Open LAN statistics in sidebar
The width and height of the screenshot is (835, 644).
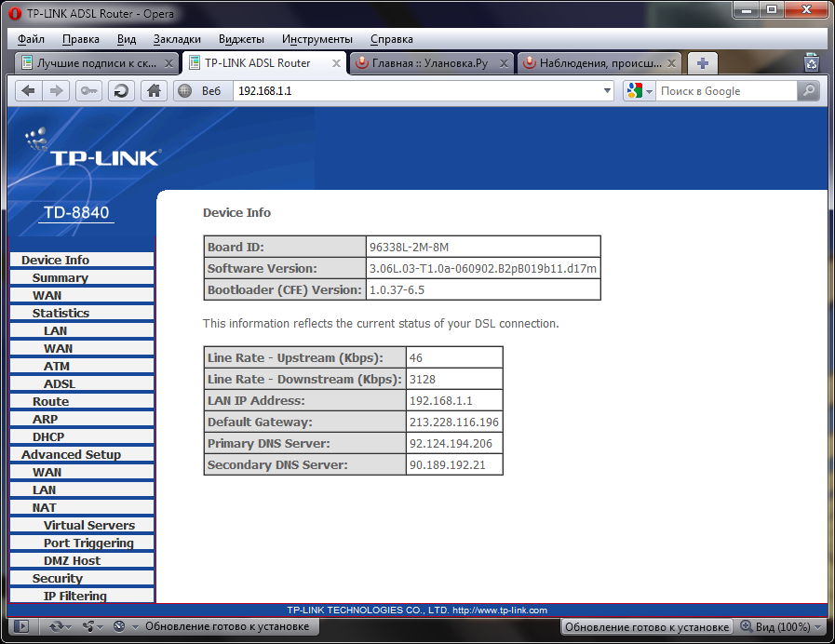point(82,330)
